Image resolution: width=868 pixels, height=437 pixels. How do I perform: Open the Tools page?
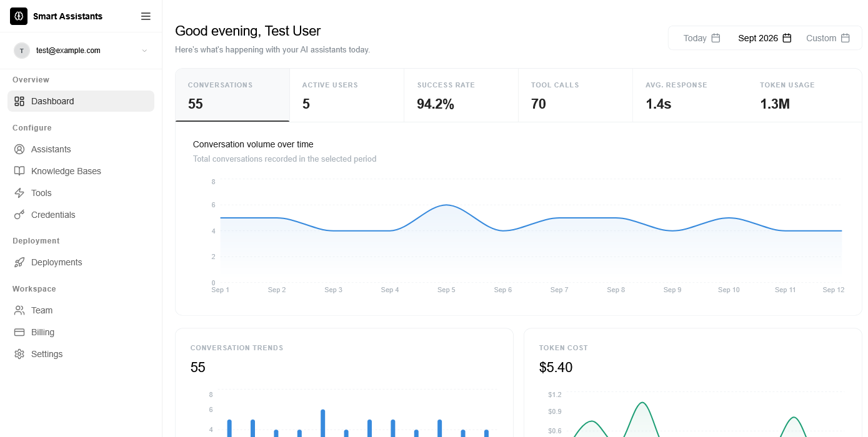pyautogui.click(x=81, y=193)
